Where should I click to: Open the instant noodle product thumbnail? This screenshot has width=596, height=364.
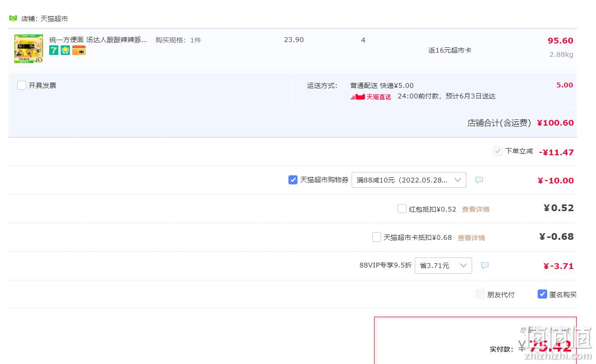click(x=29, y=49)
